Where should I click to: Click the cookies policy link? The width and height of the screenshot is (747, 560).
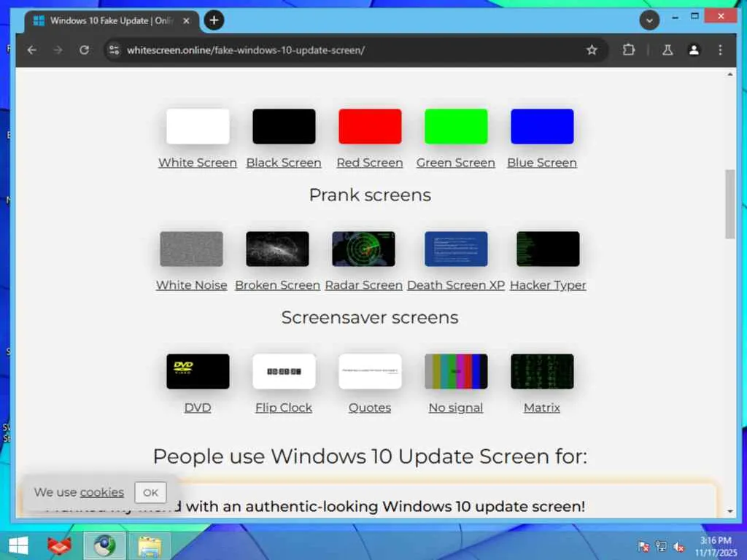point(102,492)
